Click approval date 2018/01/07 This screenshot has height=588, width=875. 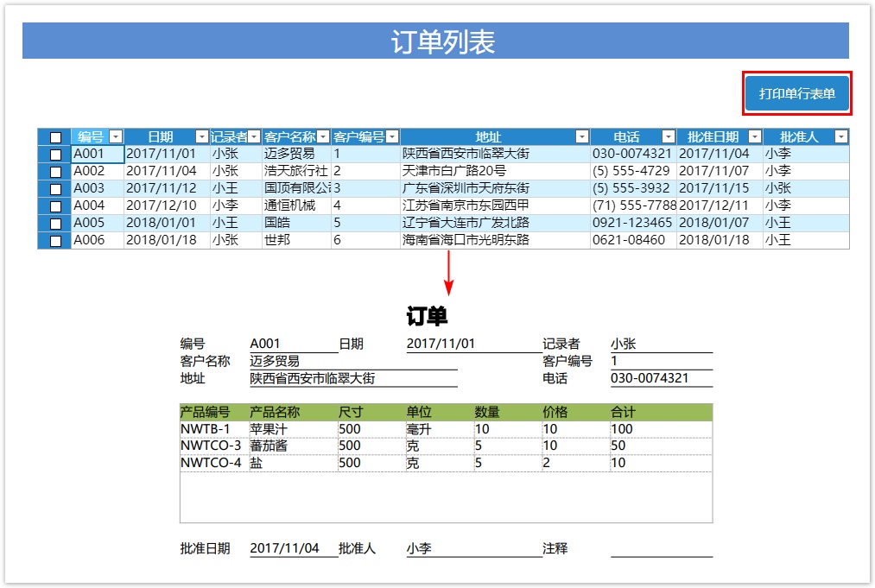tap(720, 223)
